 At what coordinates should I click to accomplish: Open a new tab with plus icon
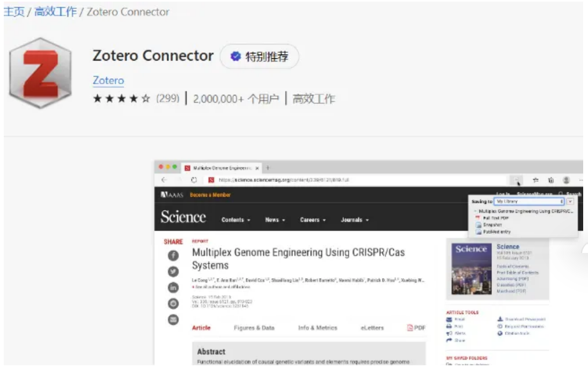(268, 168)
